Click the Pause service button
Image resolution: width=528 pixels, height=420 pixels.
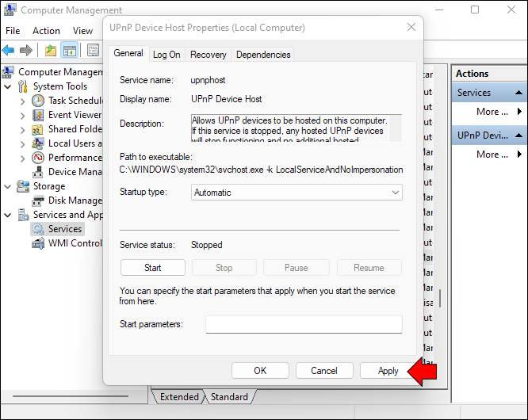[297, 268]
